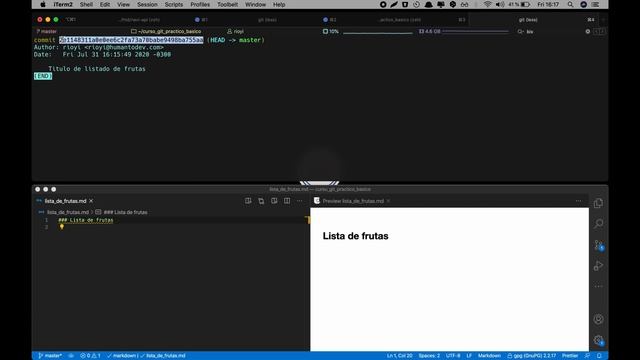
Task: Click line 1 '### Lista de frutas' in editor
Action: click(86, 220)
